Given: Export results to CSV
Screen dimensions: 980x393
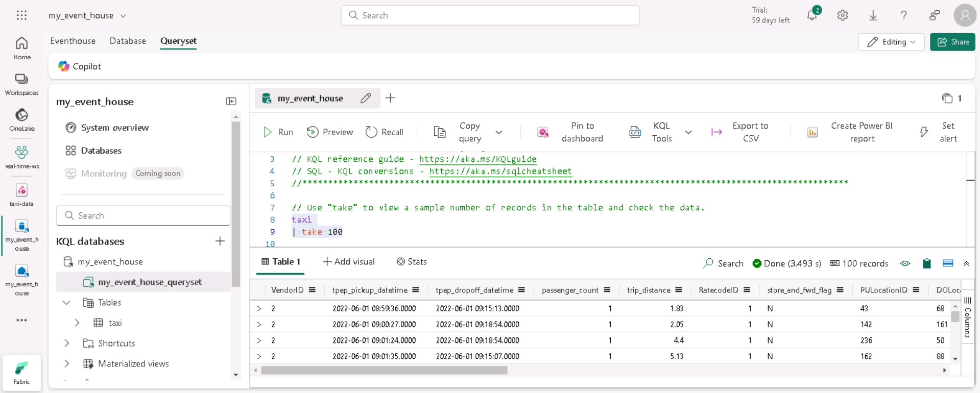Looking at the screenshot, I should coord(740,132).
